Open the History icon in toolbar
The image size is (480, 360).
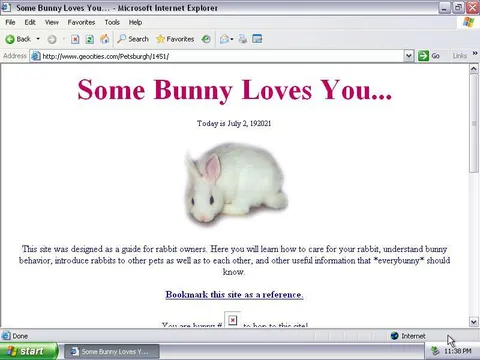[206, 39]
